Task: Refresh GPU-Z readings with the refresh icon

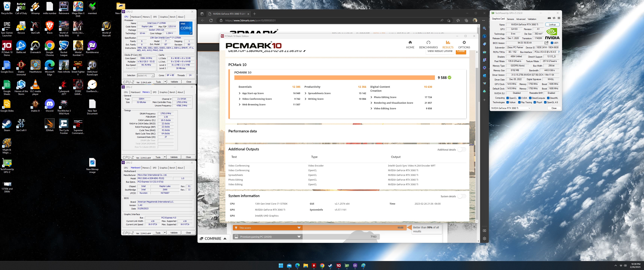Action: tap(554, 18)
